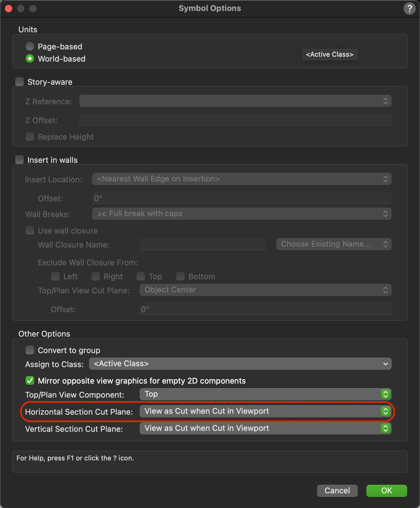Click the help question mark icon
The image size is (420, 508).
(x=409, y=9)
